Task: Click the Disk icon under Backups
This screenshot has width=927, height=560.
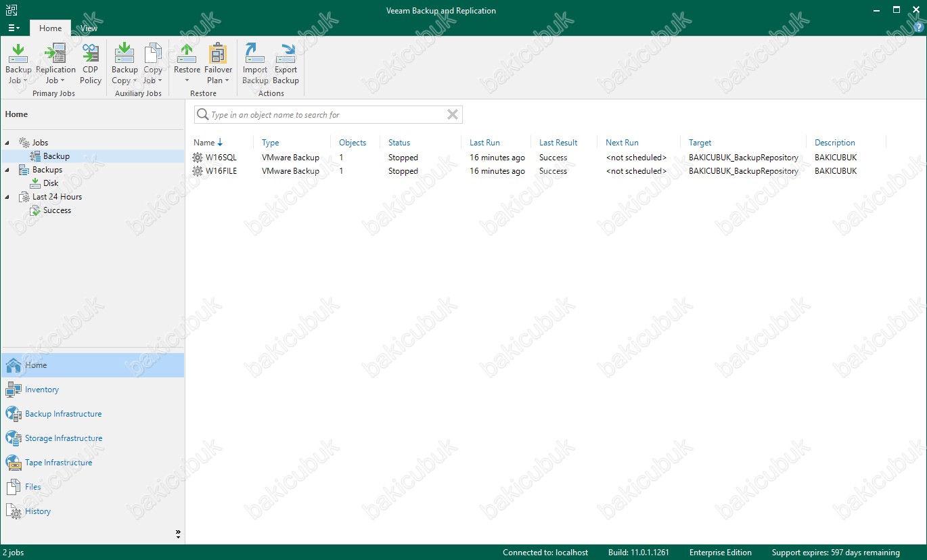Action: coord(35,183)
